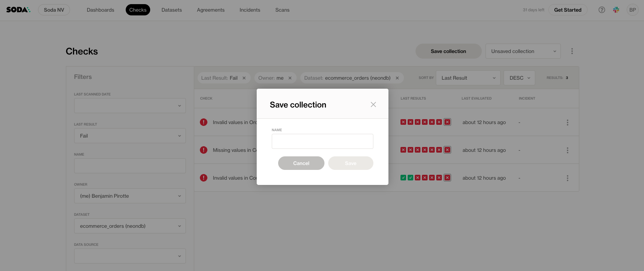Open the kebab menu beside Unsaved collection
Viewport: 644px width, 271px height.
click(572, 51)
